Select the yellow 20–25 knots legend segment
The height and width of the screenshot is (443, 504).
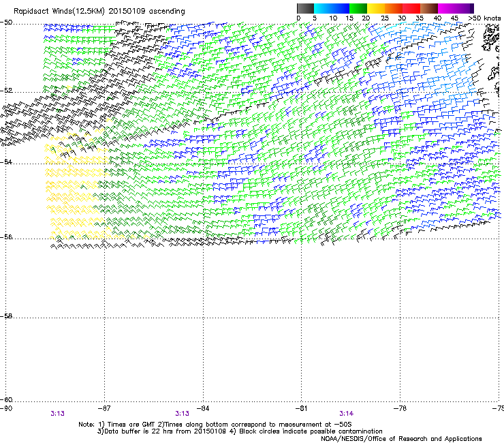coord(376,8)
